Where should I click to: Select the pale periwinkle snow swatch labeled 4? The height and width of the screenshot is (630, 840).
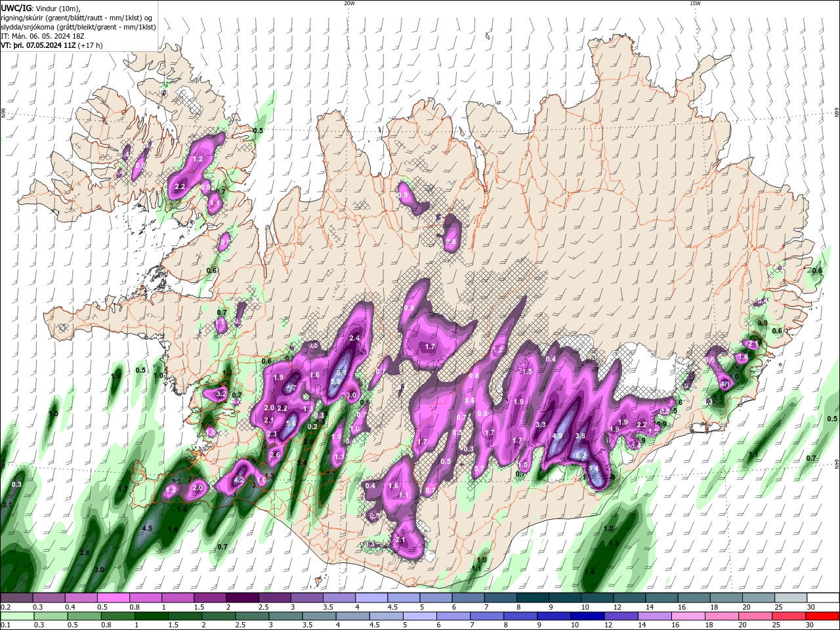371,597
